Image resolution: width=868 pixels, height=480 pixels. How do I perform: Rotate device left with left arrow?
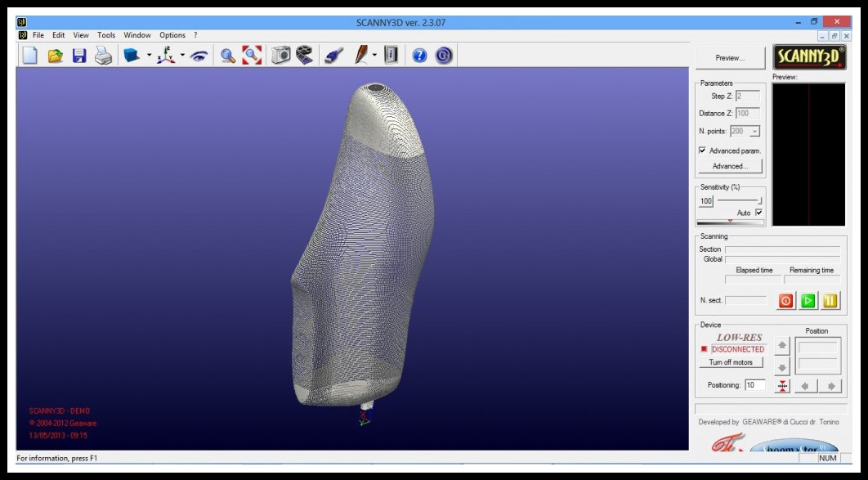805,386
